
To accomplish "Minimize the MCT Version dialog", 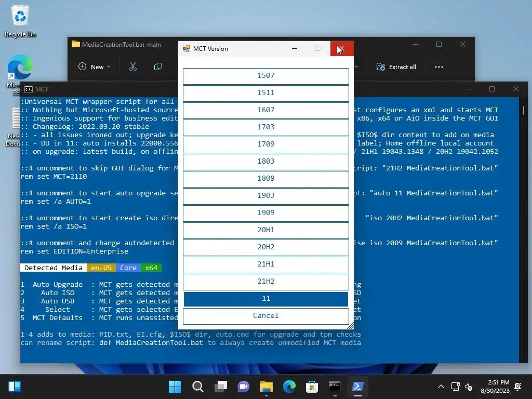I will (295, 48).
